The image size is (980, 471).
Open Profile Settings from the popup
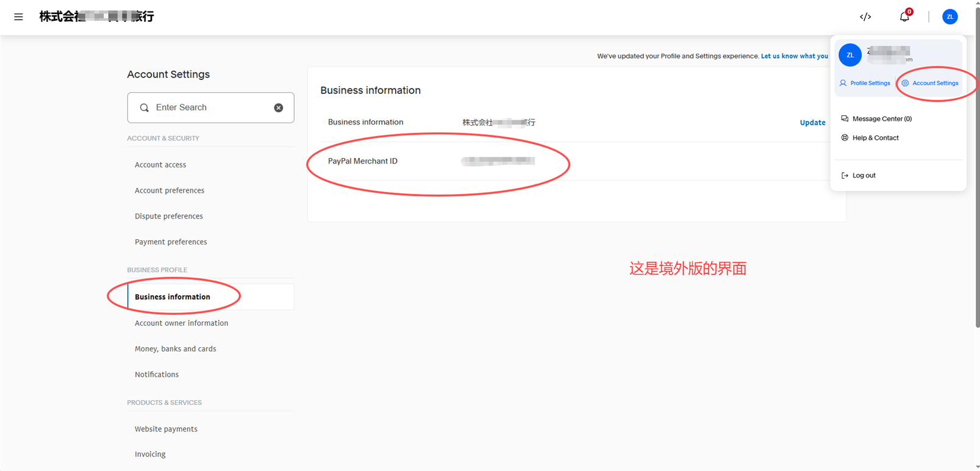point(865,83)
